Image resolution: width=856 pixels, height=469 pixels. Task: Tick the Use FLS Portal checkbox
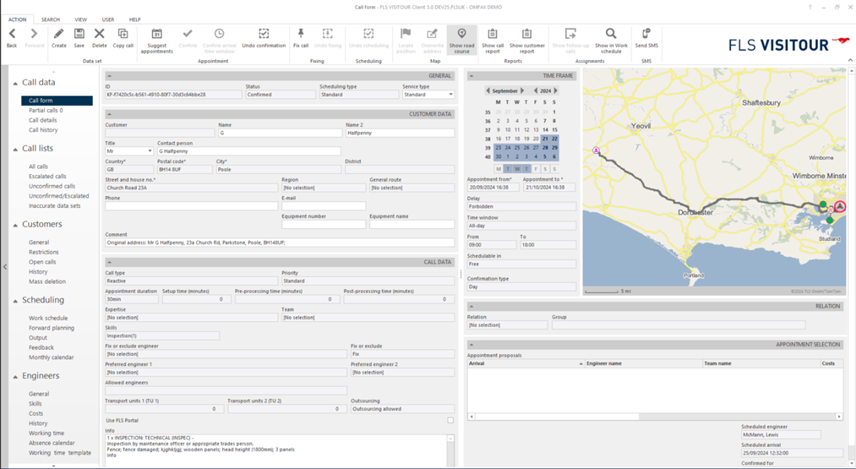[x=450, y=420]
